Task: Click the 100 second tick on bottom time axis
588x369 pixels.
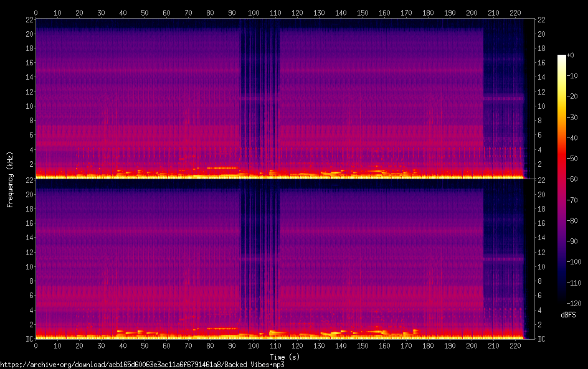Action: tap(254, 345)
